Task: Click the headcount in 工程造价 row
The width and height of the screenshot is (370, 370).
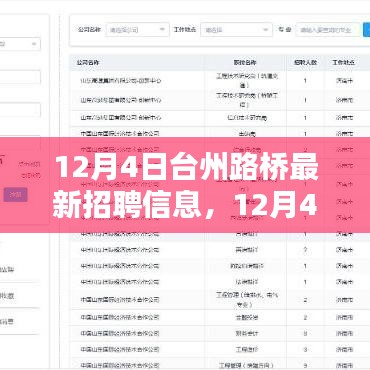Action: [x=305, y=349]
